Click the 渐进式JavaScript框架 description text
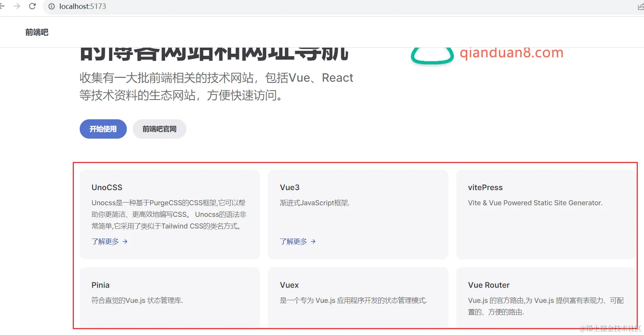Viewport: 644px width, 335px height. (314, 203)
